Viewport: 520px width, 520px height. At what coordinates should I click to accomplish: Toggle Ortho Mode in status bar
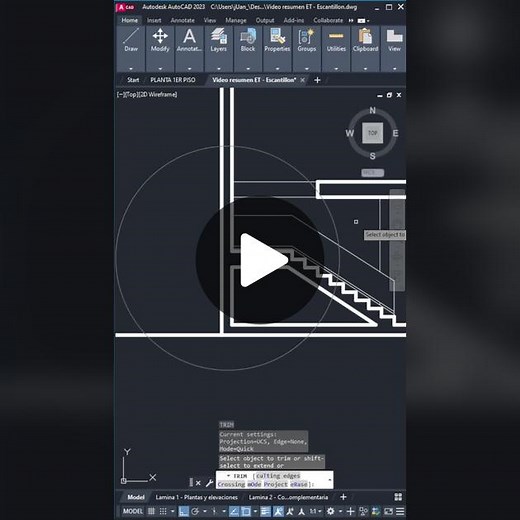183,511
